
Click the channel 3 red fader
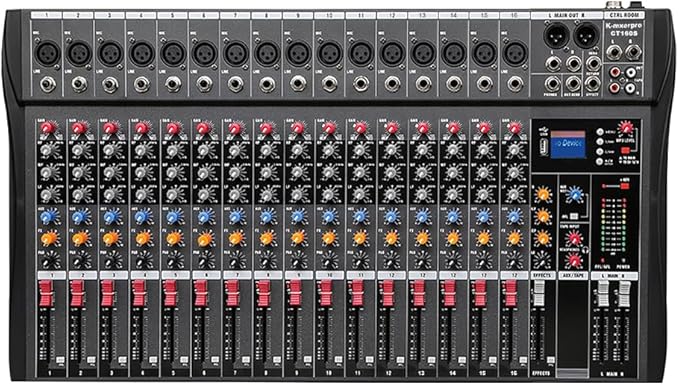(x=107, y=293)
